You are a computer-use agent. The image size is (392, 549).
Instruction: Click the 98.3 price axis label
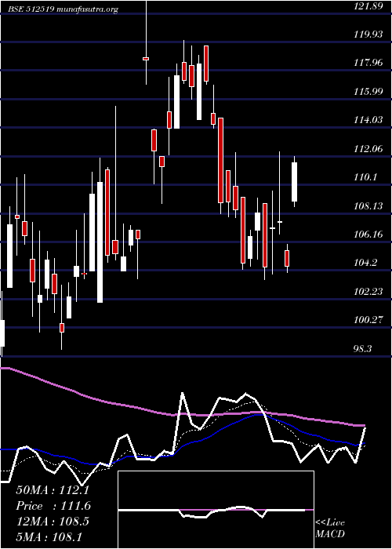[x=364, y=349]
